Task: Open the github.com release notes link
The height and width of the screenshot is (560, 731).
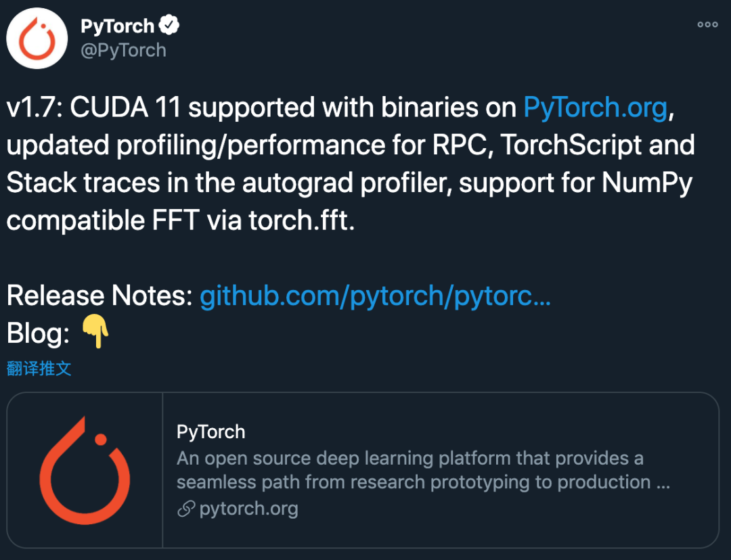Action: pos(375,296)
